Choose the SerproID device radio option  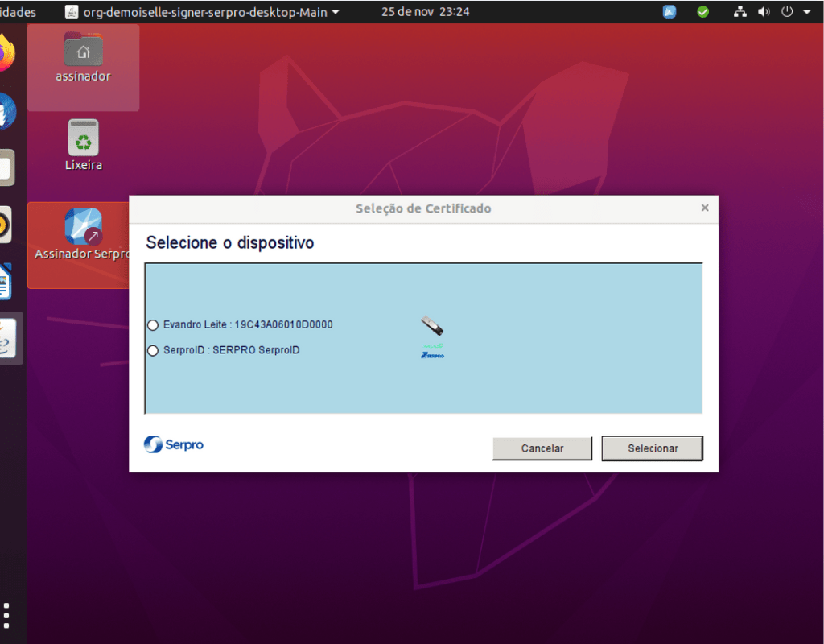[x=153, y=351]
